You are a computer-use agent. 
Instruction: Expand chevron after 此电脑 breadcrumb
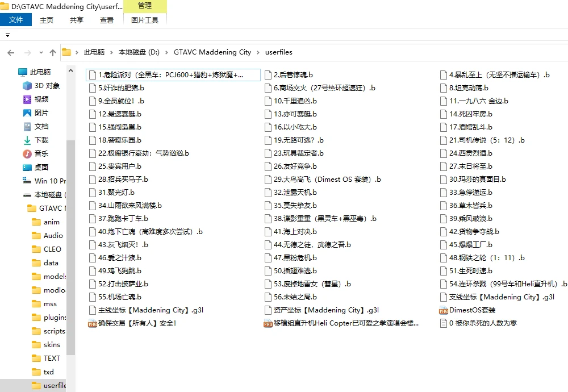click(x=111, y=52)
